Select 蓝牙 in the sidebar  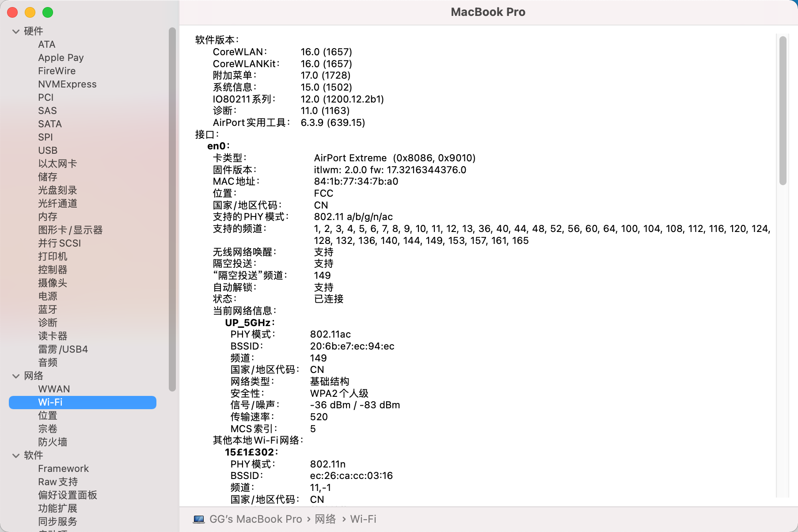click(x=48, y=310)
